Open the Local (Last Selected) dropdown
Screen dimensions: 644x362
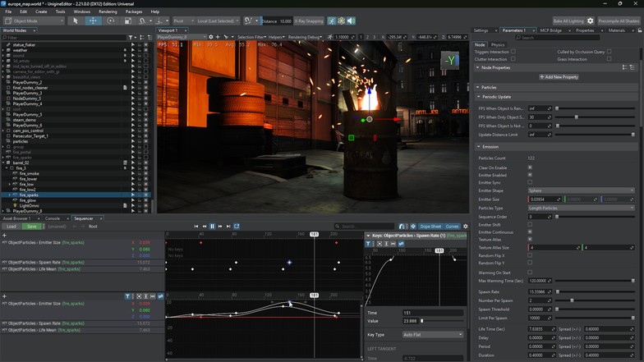click(x=218, y=21)
